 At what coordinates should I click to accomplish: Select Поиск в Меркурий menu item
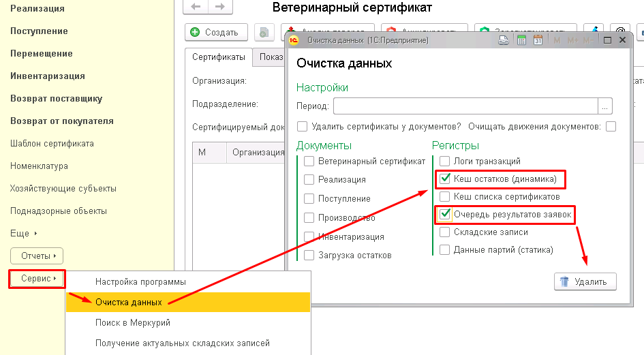tap(187, 322)
